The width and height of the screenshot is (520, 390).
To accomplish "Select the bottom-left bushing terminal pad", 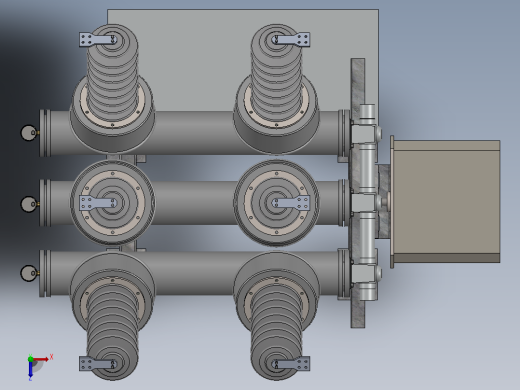I will (97, 364).
